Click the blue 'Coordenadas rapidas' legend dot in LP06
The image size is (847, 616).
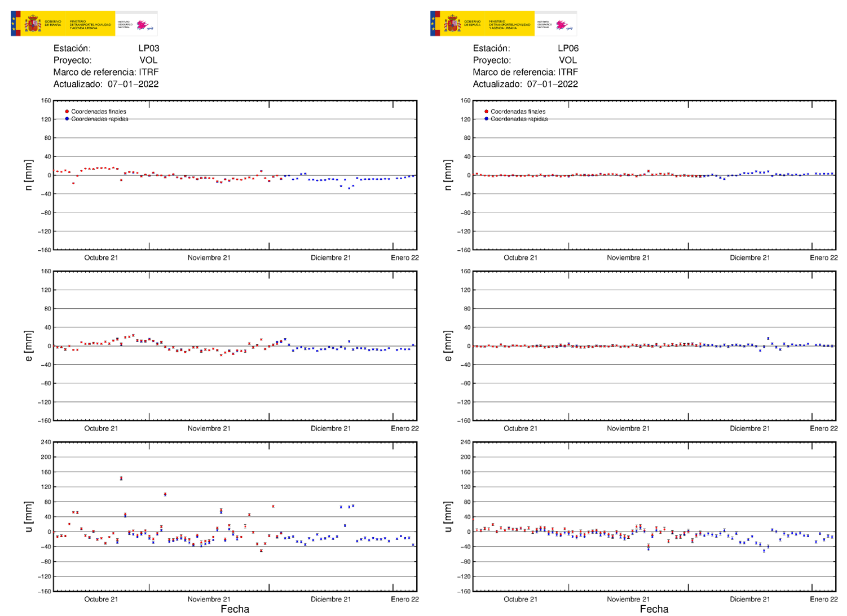click(486, 119)
